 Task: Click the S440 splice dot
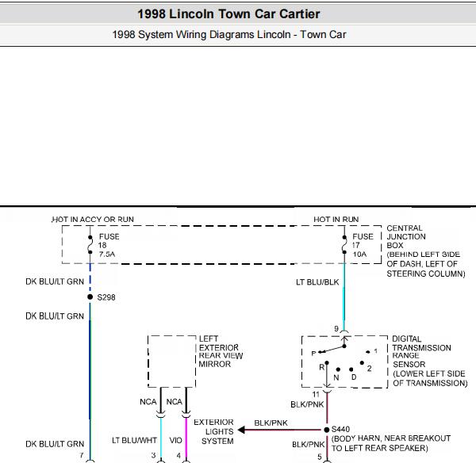click(x=327, y=430)
